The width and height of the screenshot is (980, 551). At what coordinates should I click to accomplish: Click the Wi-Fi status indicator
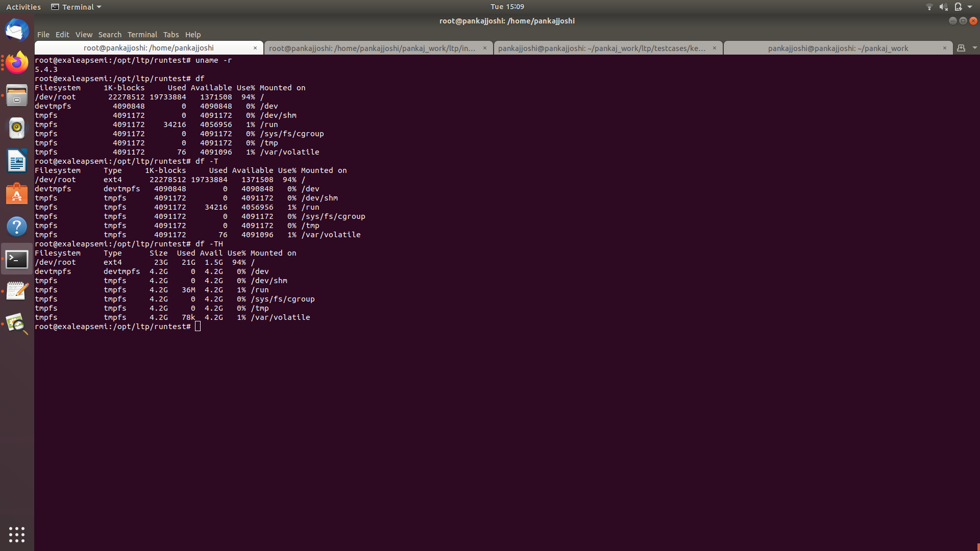tap(929, 7)
